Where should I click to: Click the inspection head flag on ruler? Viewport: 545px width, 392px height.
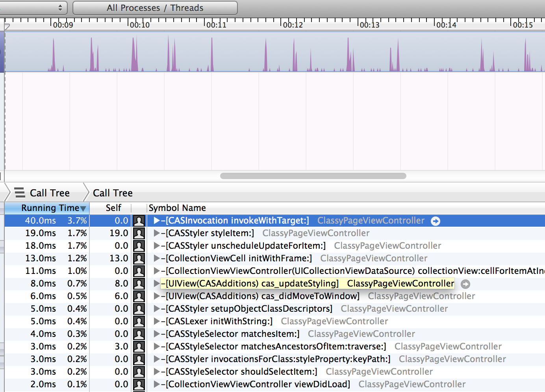7,26
